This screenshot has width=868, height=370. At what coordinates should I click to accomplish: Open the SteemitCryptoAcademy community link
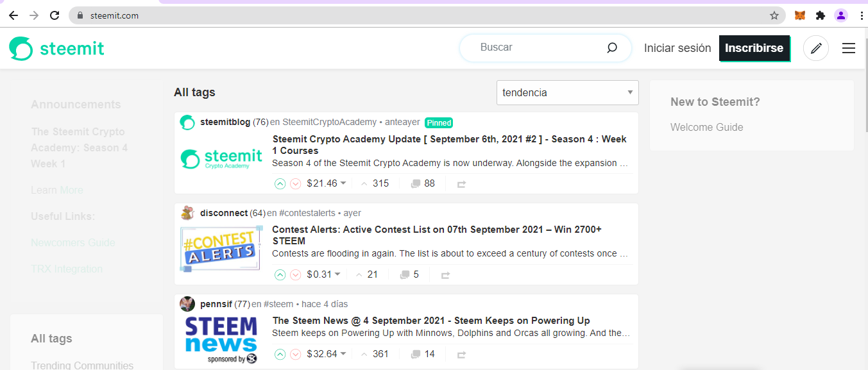[330, 122]
